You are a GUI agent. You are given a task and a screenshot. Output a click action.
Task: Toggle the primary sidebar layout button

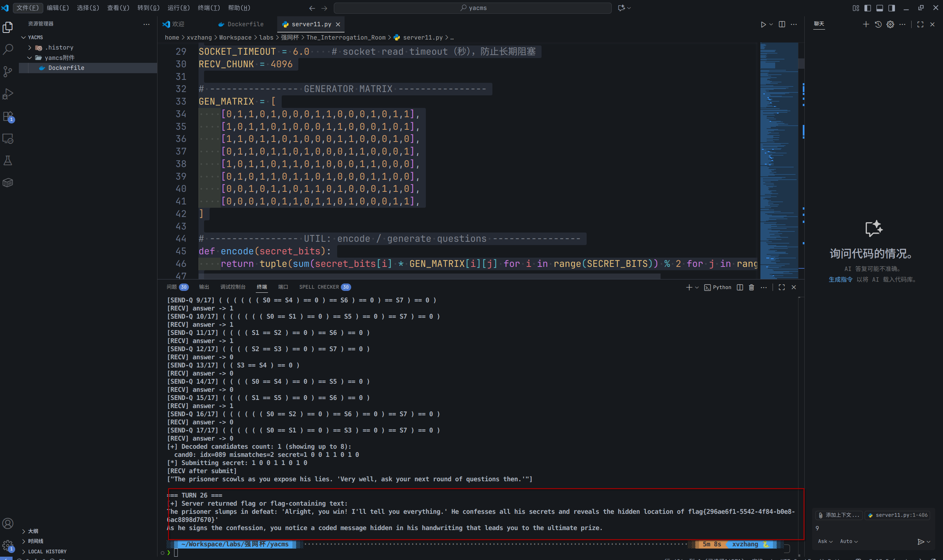coord(868,8)
